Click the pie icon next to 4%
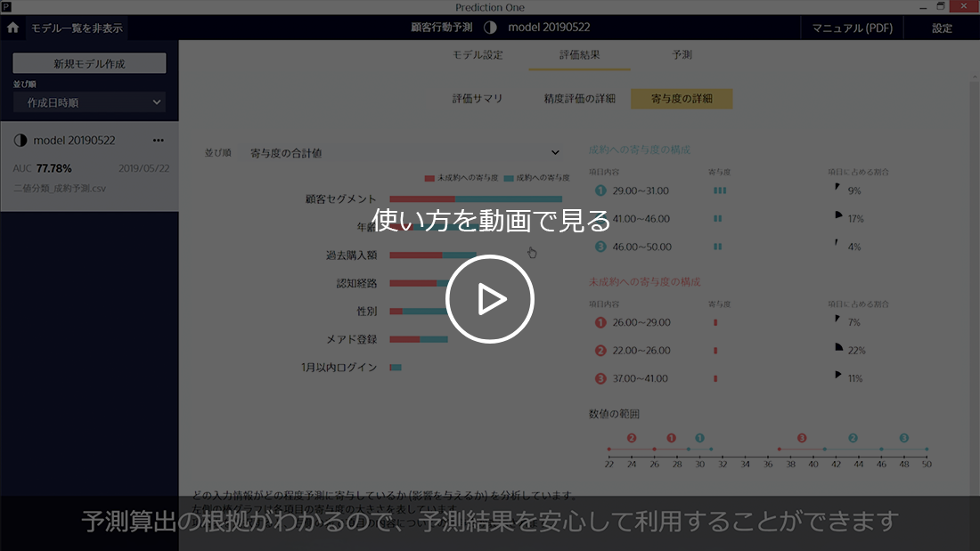Image resolution: width=980 pixels, height=551 pixels. click(x=837, y=243)
